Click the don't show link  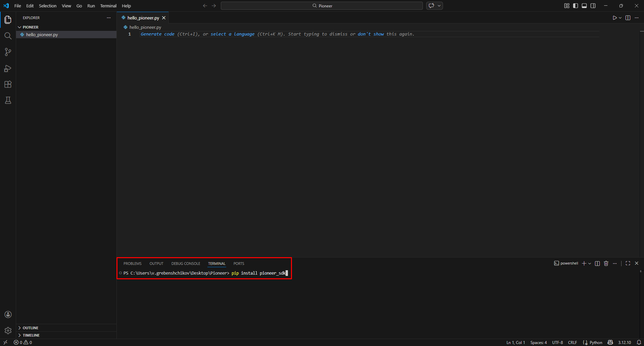pyautogui.click(x=371, y=34)
